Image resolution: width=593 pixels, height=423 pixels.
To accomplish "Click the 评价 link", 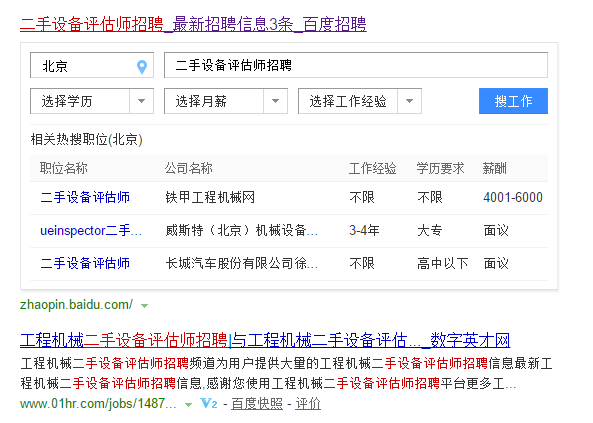I will (x=308, y=404).
